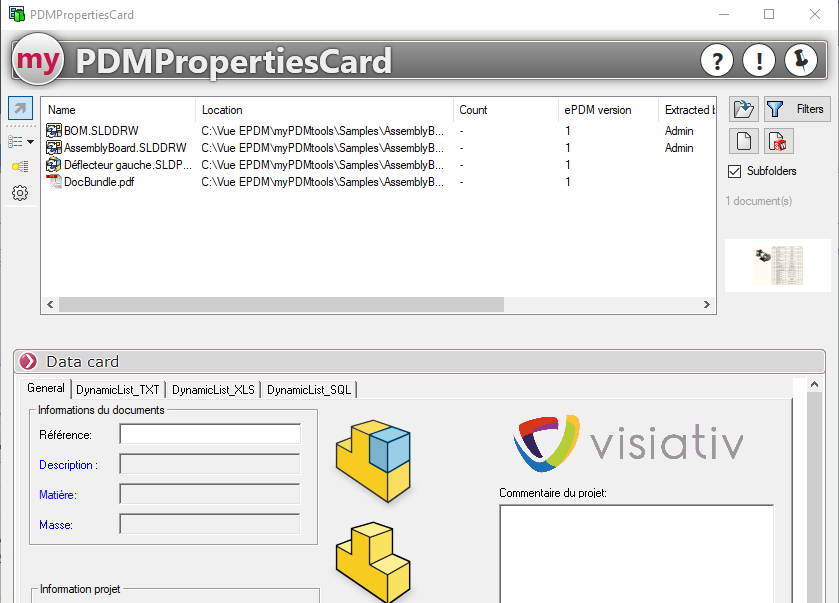Uncheck the Subfolders checkbox
Screen dimensions: 839x603
tap(735, 171)
